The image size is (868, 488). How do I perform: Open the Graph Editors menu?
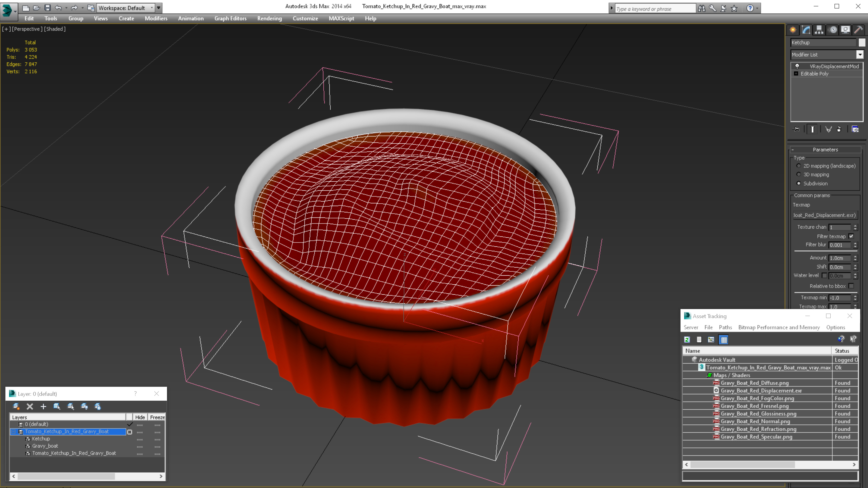pos(230,18)
